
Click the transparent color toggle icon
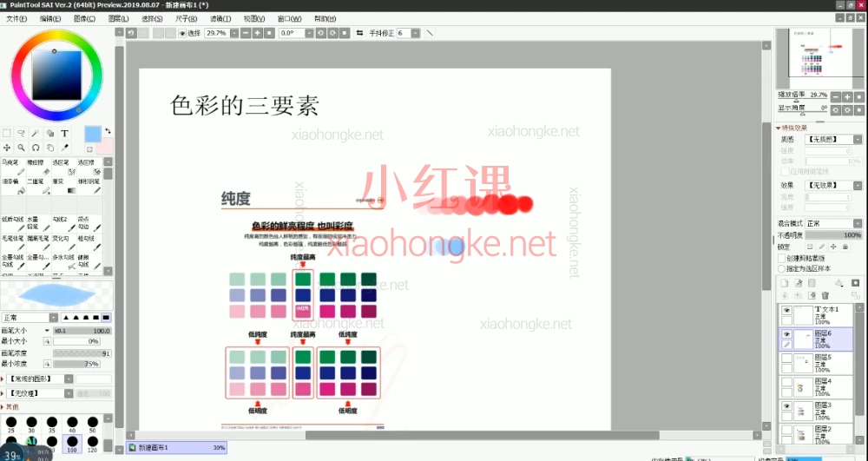pyautogui.click(x=89, y=149)
